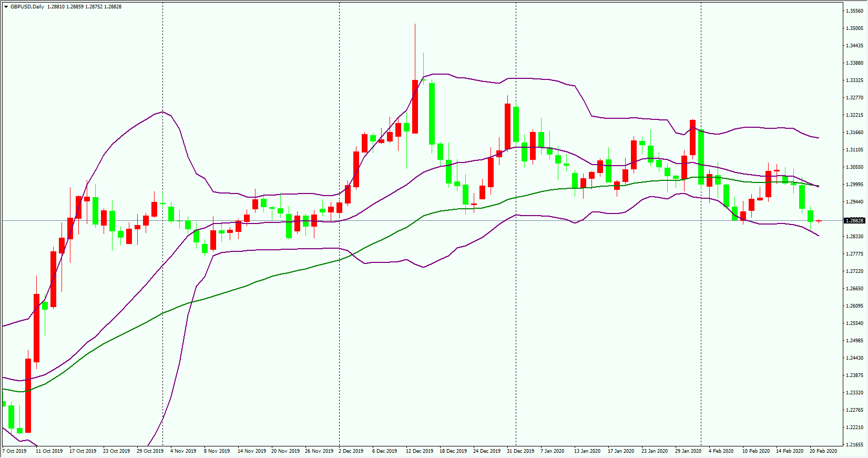Open the chart menu triangle beside GBPUSD,Daily
This screenshot has height=458, width=868.
click(x=6, y=7)
